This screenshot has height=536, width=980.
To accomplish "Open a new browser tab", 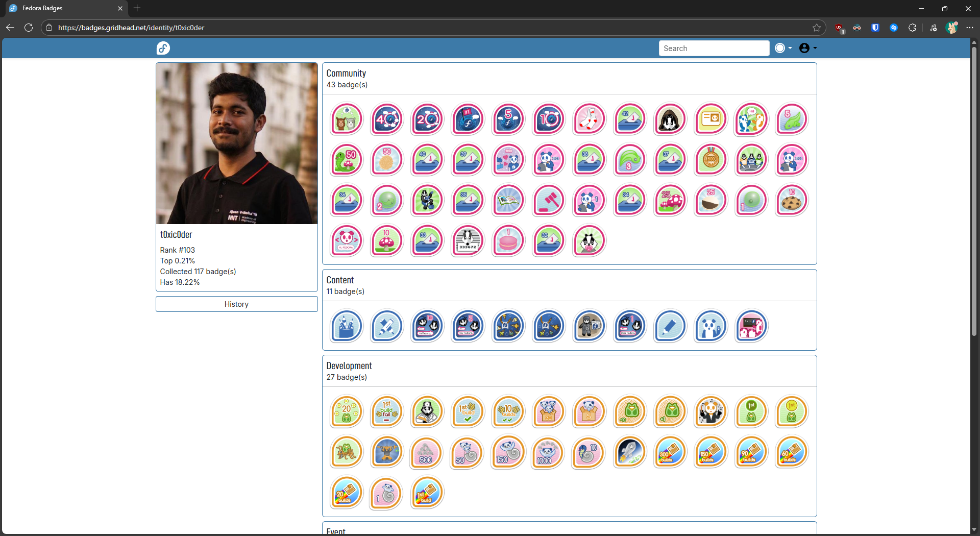I will pos(137,8).
